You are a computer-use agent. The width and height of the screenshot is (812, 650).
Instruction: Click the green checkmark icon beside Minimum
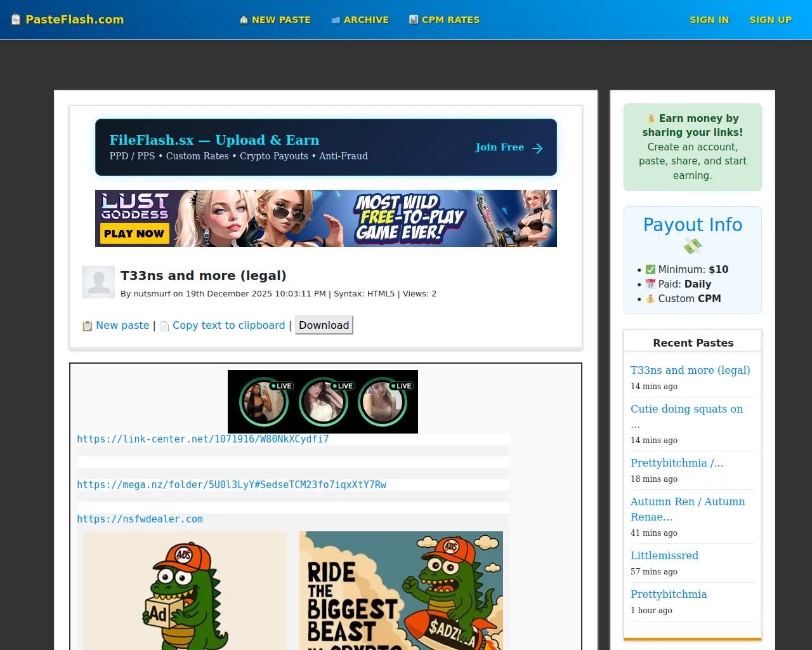coord(650,269)
